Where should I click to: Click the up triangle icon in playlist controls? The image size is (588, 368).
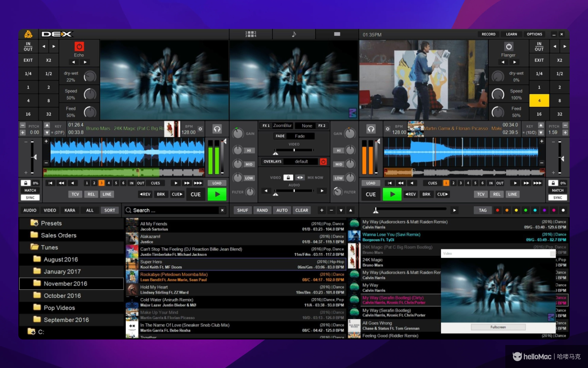[x=351, y=210]
